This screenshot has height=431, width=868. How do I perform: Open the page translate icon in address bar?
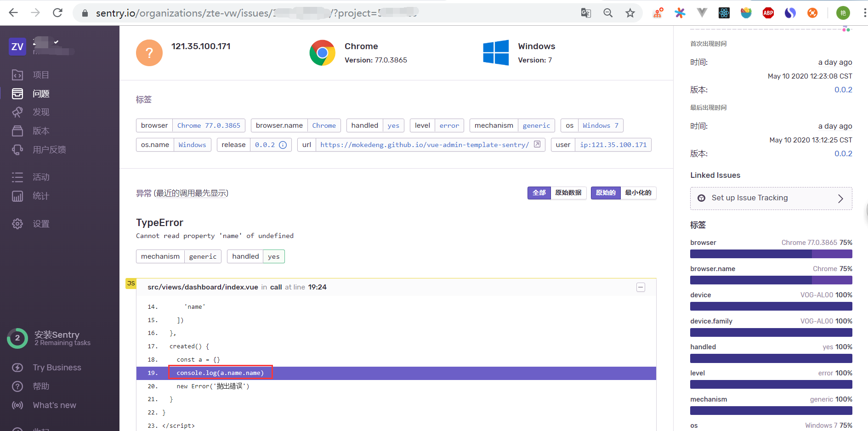[586, 13]
